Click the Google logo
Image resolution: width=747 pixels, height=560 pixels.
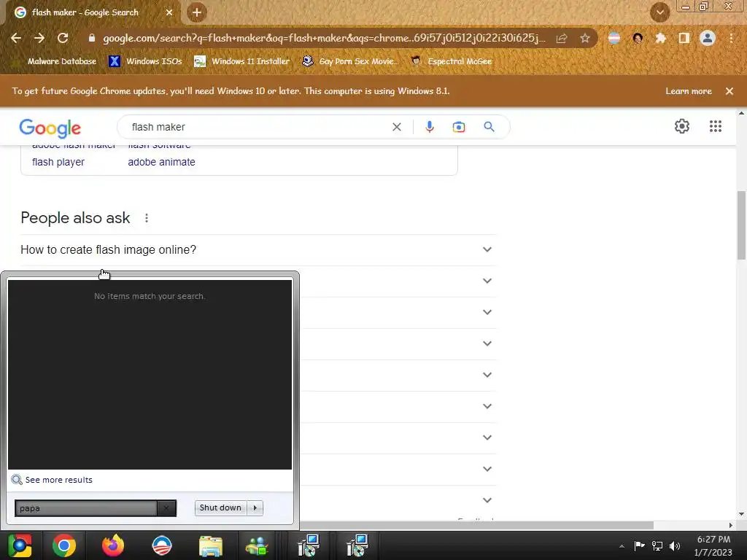click(50, 128)
